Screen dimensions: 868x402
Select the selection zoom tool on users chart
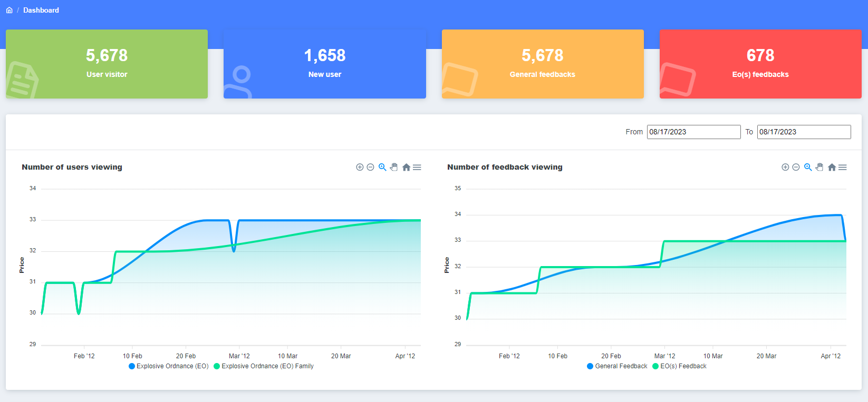pos(382,167)
